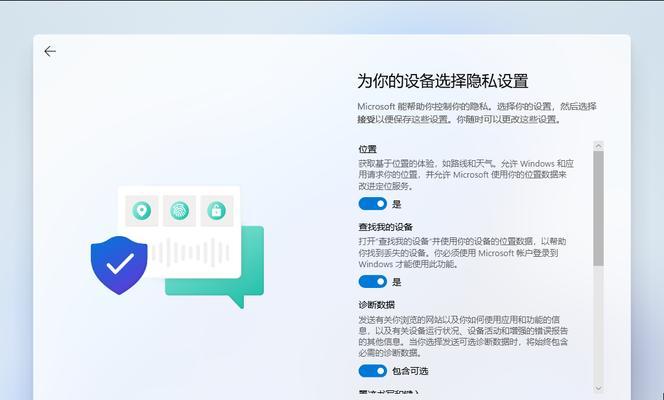Image resolution: width=664 pixels, height=400 pixels.
Task: Click the 是 label beside 查找我的设备 toggle
Action: pyautogui.click(x=396, y=282)
